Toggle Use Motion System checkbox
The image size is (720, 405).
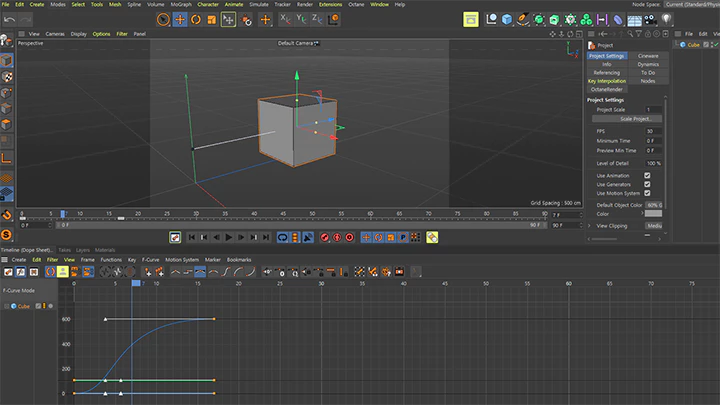click(647, 193)
